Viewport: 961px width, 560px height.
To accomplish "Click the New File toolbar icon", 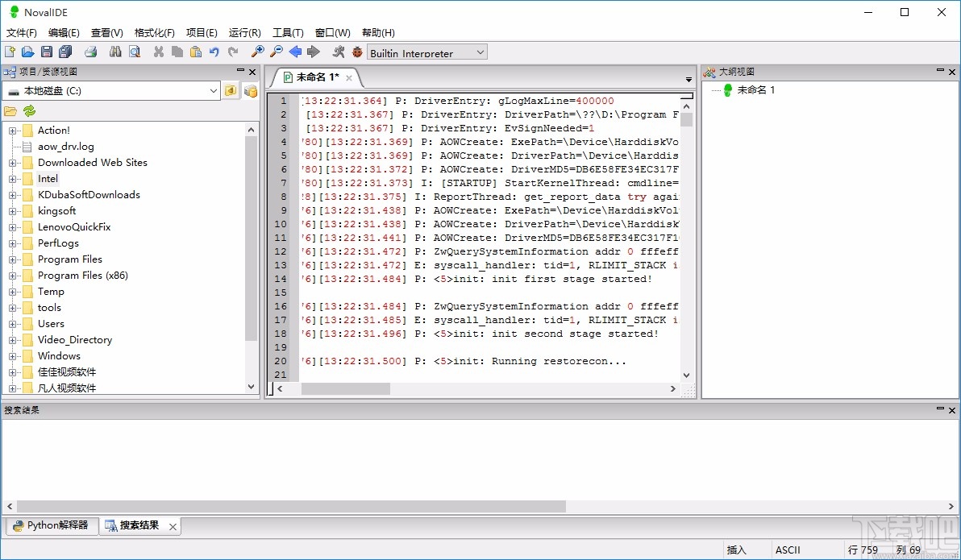I will 10,52.
